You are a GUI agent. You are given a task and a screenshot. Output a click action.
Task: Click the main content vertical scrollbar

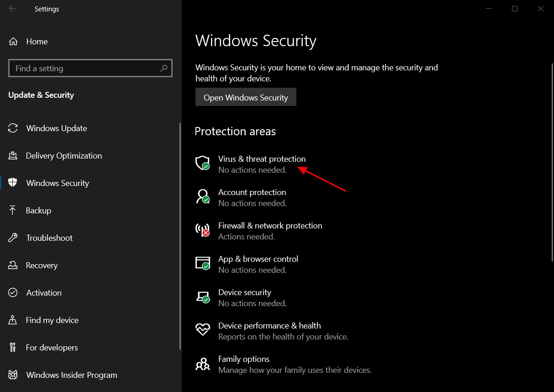click(x=552, y=163)
